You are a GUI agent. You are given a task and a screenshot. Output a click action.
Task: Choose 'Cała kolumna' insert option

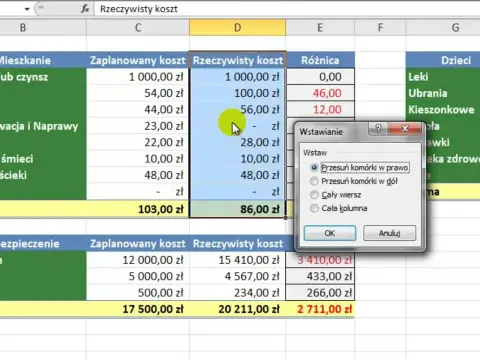click(339, 208)
